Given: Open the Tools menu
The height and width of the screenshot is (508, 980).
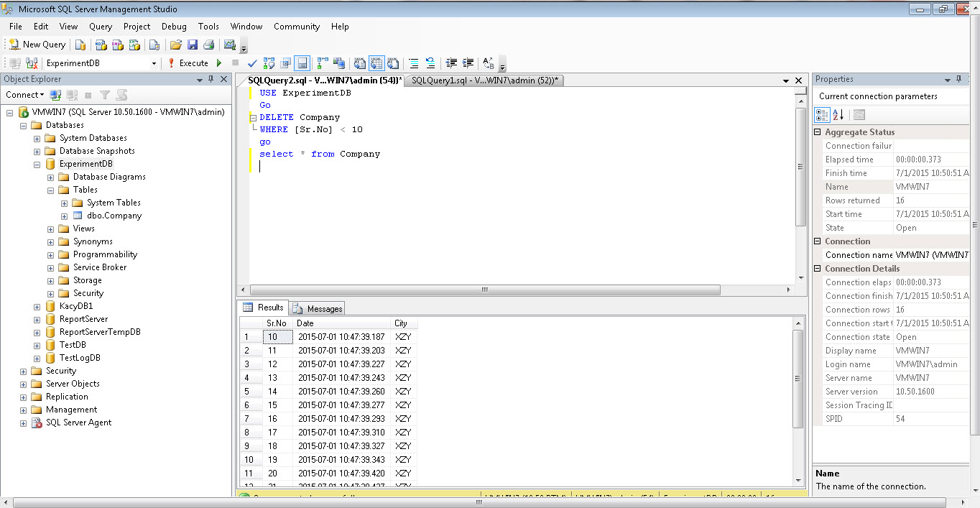Looking at the screenshot, I should [x=208, y=27].
